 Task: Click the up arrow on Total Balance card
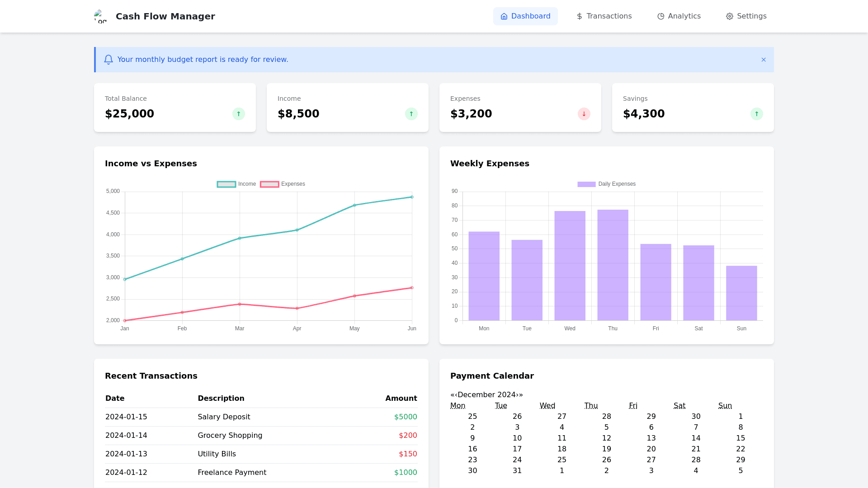239,114
